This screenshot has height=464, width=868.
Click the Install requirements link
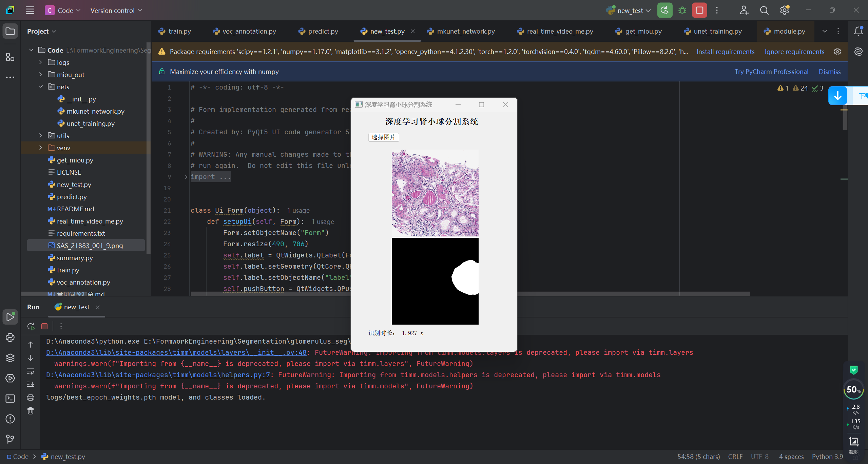click(x=725, y=52)
